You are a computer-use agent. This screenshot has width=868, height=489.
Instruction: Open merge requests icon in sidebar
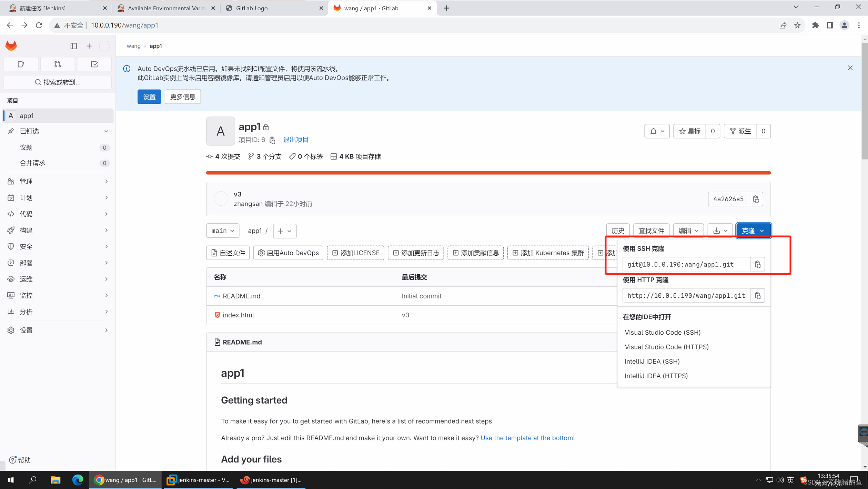pos(58,64)
